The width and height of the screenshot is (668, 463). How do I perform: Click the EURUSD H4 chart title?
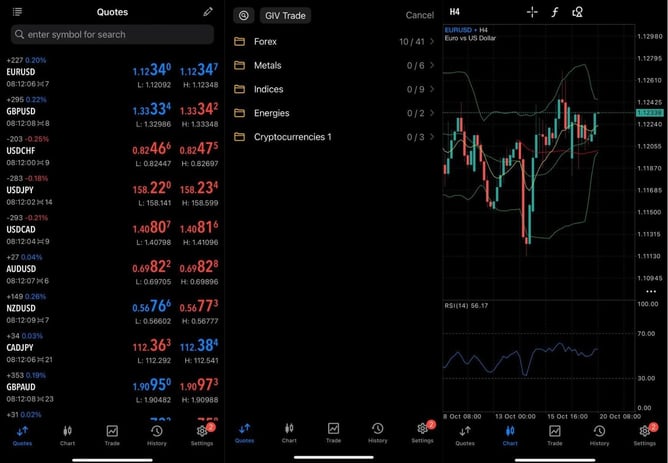[x=466, y=30]
